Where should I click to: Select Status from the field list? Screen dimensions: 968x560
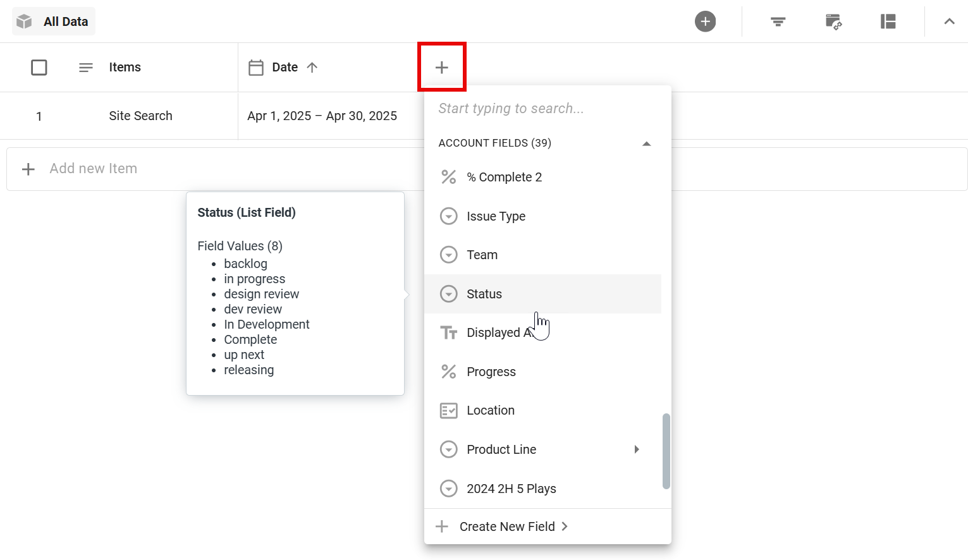(484, 293)
